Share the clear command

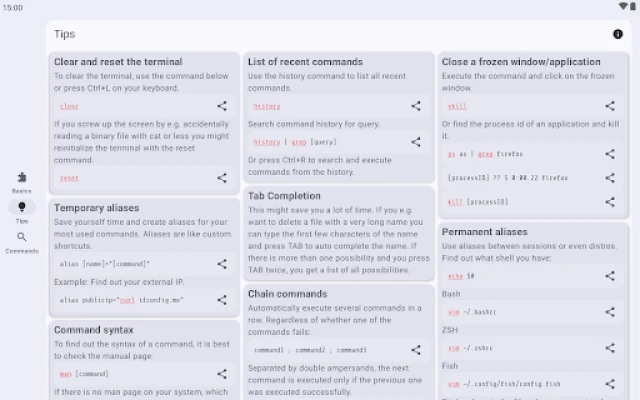(222, 105)
